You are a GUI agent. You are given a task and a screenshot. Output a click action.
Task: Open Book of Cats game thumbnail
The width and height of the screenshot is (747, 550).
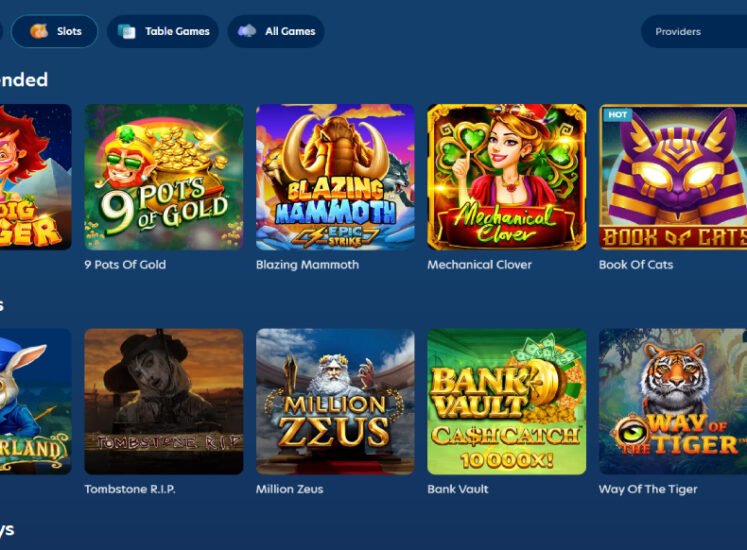673,177
